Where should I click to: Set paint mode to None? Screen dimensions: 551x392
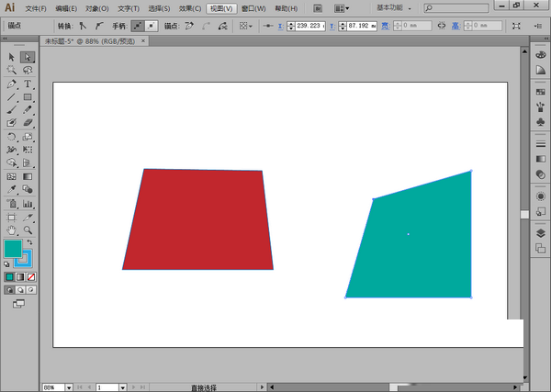32,276
